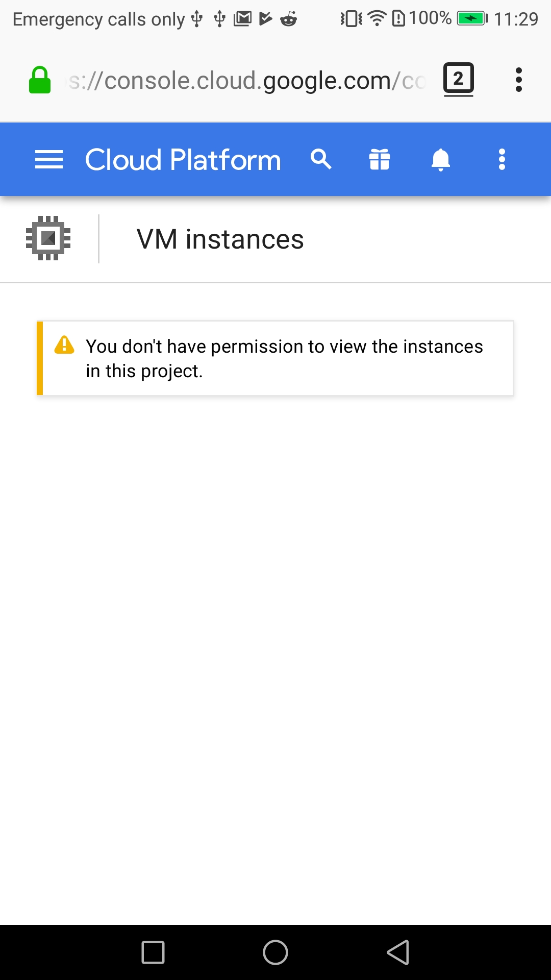Open the Cloud Platform search

pos(321,159)
